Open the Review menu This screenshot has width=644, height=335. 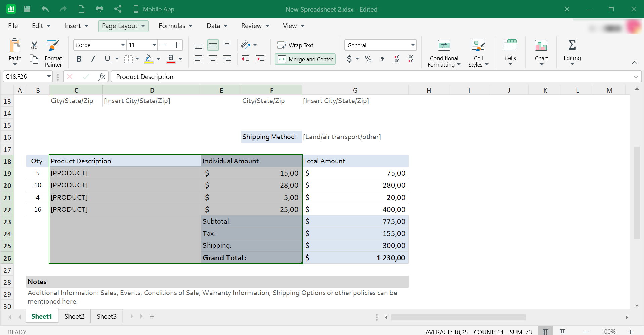[255, 26]
